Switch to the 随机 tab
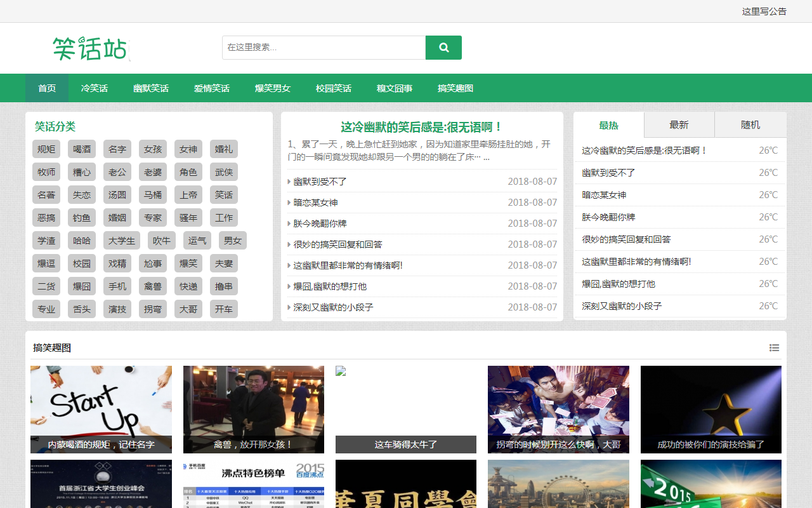The image size is (812, 508). (x=750, y=125)
